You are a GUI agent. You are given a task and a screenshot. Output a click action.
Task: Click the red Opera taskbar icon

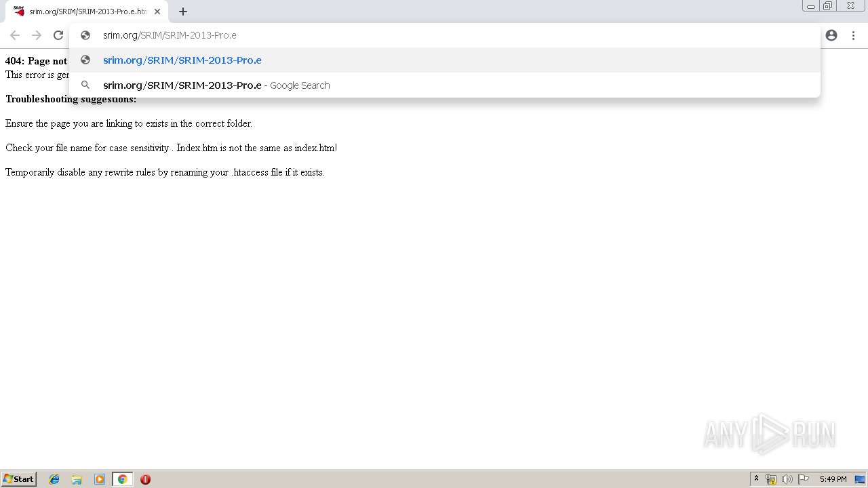(x=145, y=479)
